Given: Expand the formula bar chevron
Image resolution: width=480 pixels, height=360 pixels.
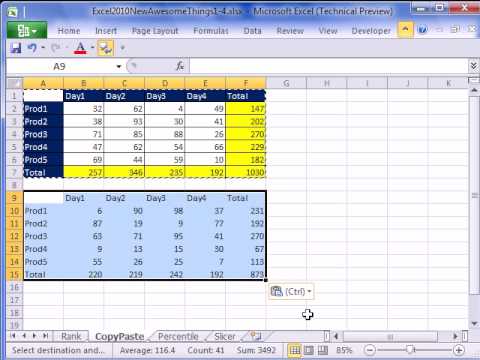Looking at the screenshot, I should [473, 66].
